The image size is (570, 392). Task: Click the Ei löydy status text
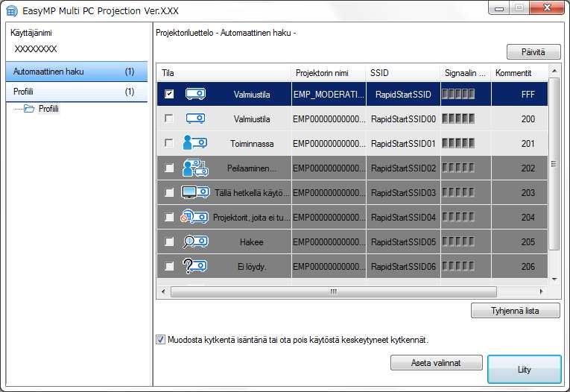click(252, 267)
